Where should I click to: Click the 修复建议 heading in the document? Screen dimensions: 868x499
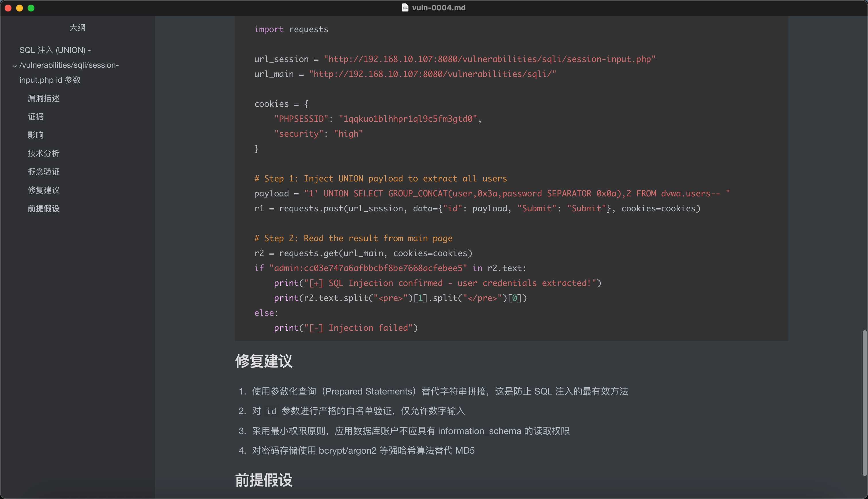pos(263,361)
